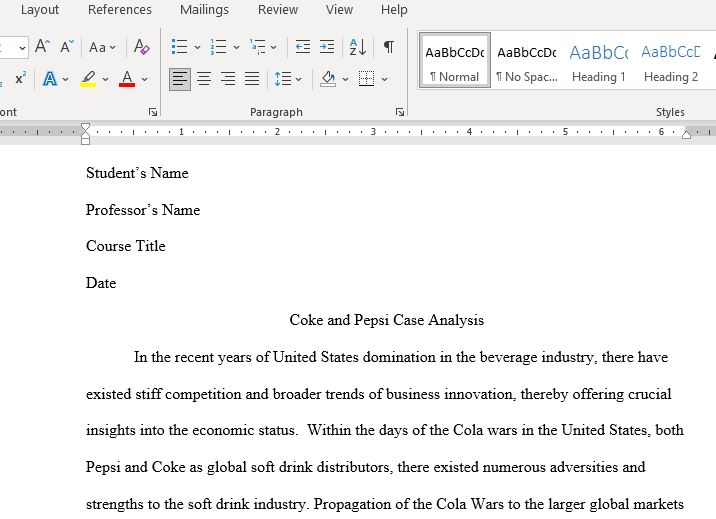Viewport: 716px width, 519px height.
Task: Open Text Effects dropdown arrow
Action: (x=66, y=79)
